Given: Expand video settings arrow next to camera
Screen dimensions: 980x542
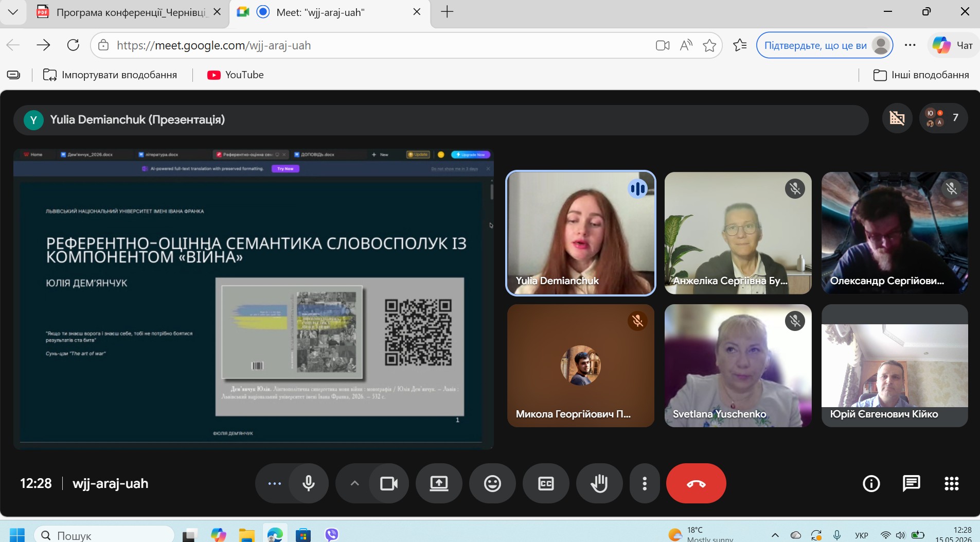Looking at the screenshot, I should [354, 483].
